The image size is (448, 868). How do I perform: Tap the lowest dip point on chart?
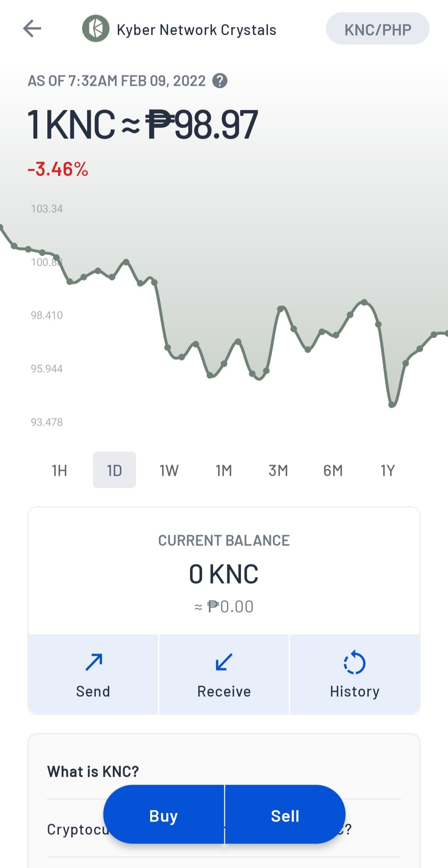point(392,405)
